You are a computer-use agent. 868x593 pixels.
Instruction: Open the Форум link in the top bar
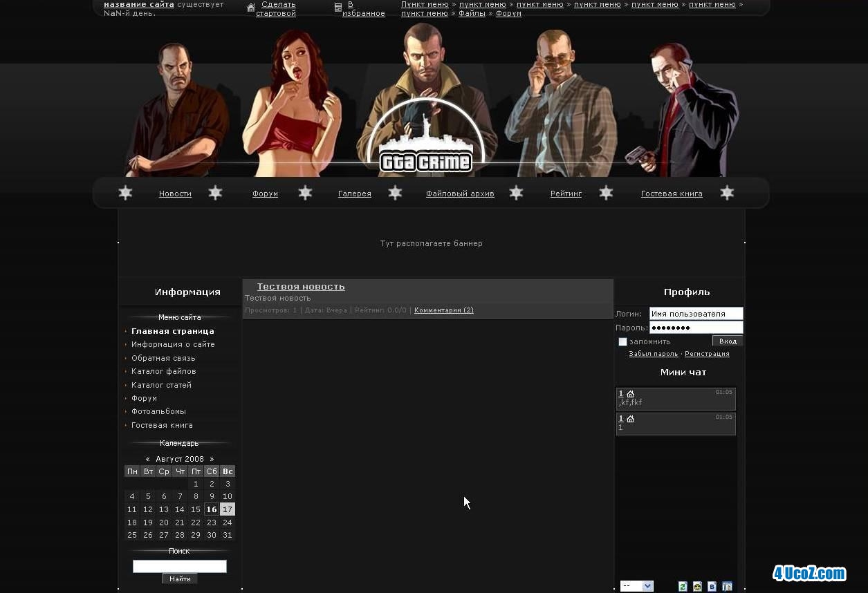point(508,13)
